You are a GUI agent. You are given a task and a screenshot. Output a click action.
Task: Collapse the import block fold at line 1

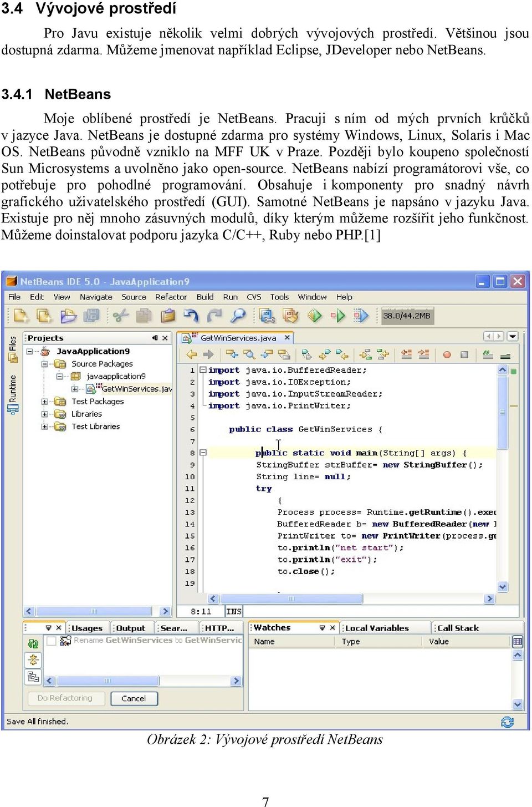click(x=203, y=370)
